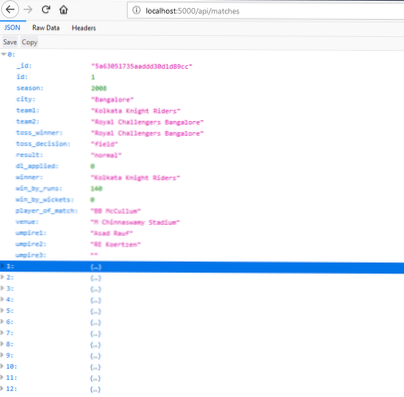The image size is (404, 397).
Task: Expand JSON item 10
Action: pyautogui.click(x=2, y=366)
